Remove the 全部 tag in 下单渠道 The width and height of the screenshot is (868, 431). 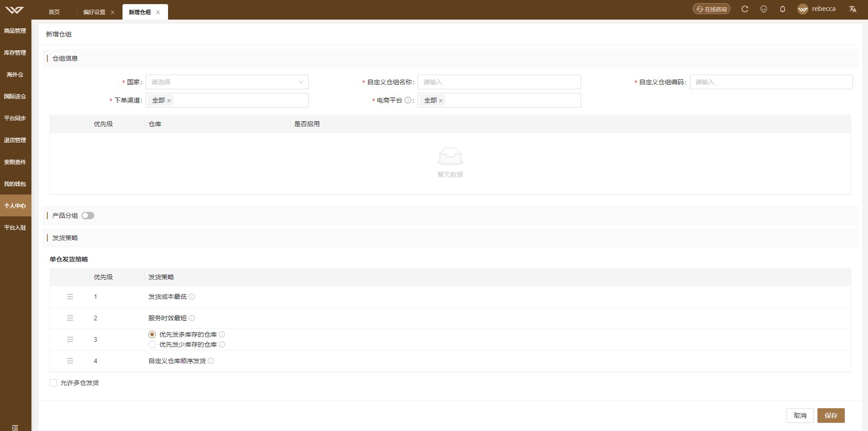169,101
